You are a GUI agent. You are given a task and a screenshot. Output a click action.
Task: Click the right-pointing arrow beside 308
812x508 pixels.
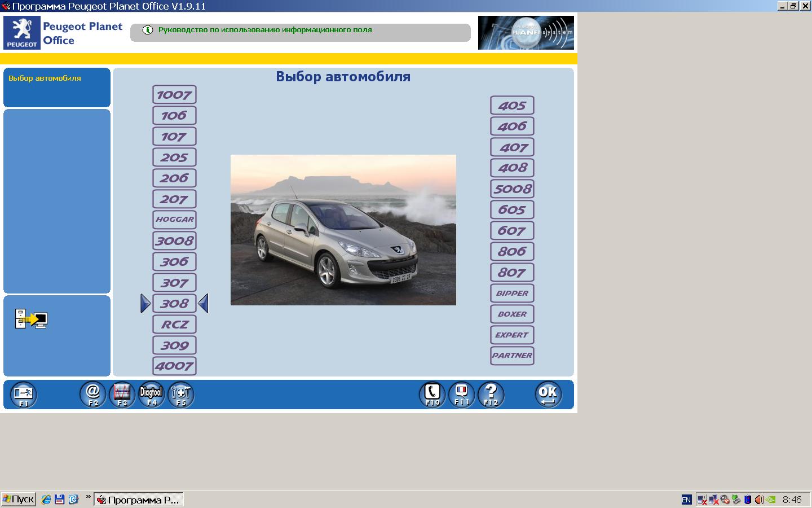point(145,304)
